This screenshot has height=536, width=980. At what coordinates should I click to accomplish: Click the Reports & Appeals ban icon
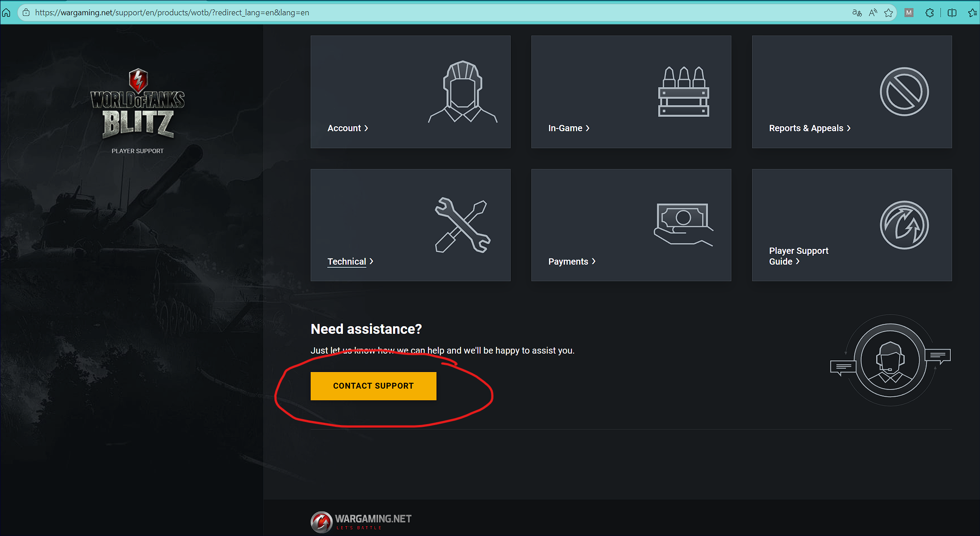point(904,92)
